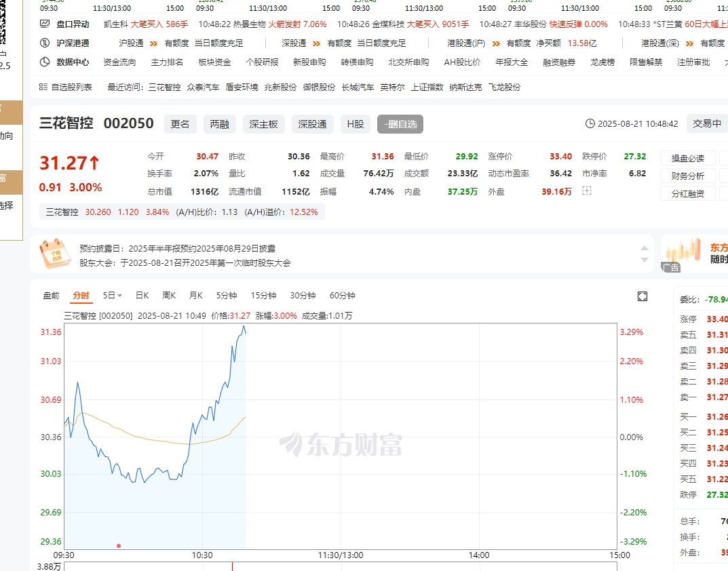The height and width of the screenshot is (571, 728).
Task: Open 资金流向 in data center
Action: click(x=120, y=62)
